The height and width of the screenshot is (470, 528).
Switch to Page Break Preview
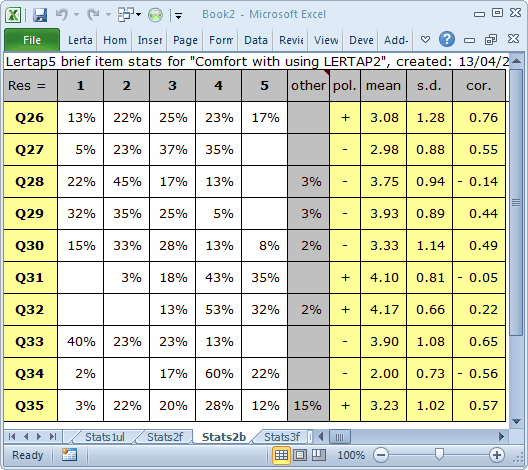(x=319, y=455)
